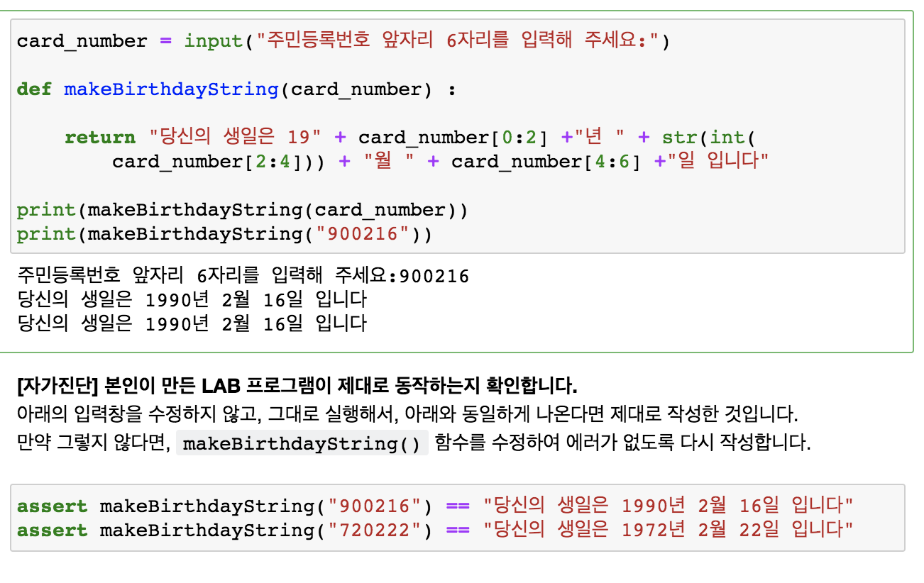Click the output line '주민등록번호 앞자리 6자리를 입력해 주세요:900216'
924x583 pixels.
point(243,276)
